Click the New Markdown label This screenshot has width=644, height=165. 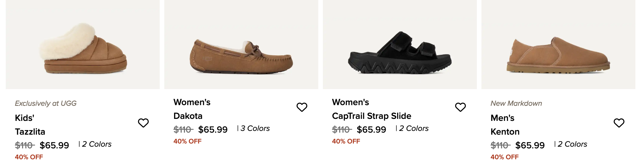click(x=516, y=103)
